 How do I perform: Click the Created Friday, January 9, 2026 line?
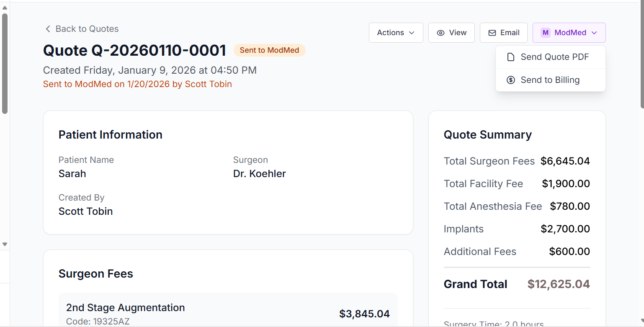150,70
